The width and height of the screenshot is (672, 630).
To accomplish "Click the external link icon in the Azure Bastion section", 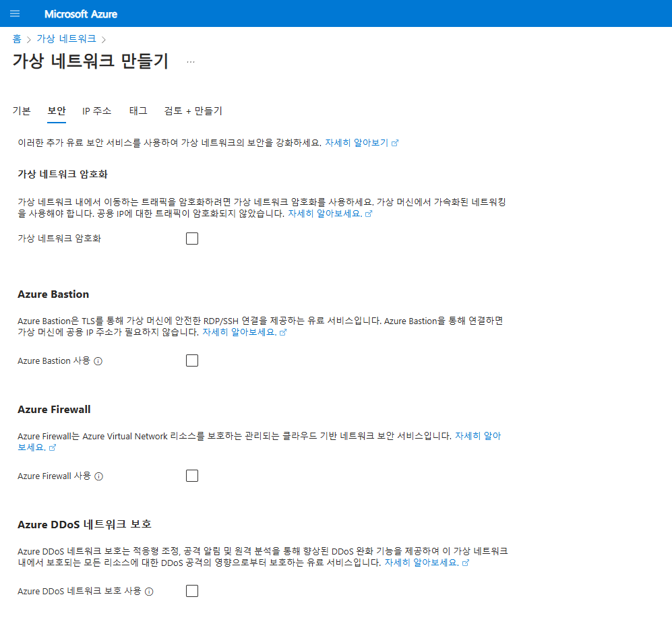I will (x=283, y=333).
